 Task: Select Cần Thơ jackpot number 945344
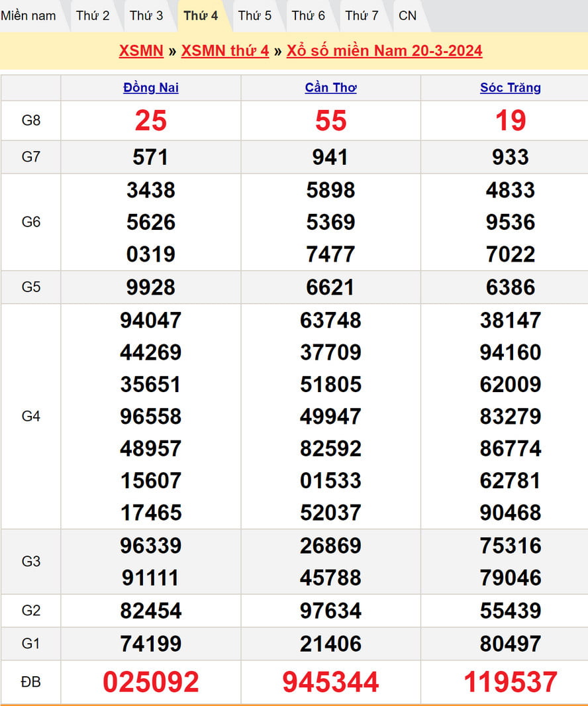[x=331, y=682]
